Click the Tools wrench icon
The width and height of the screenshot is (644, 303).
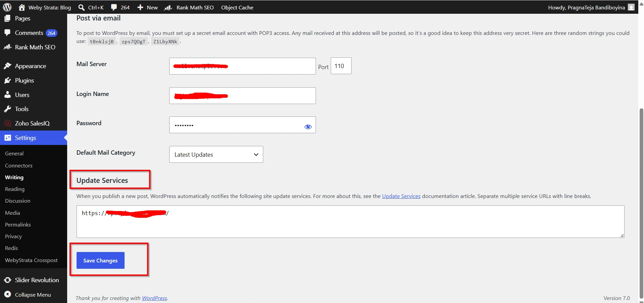[7, 109]
